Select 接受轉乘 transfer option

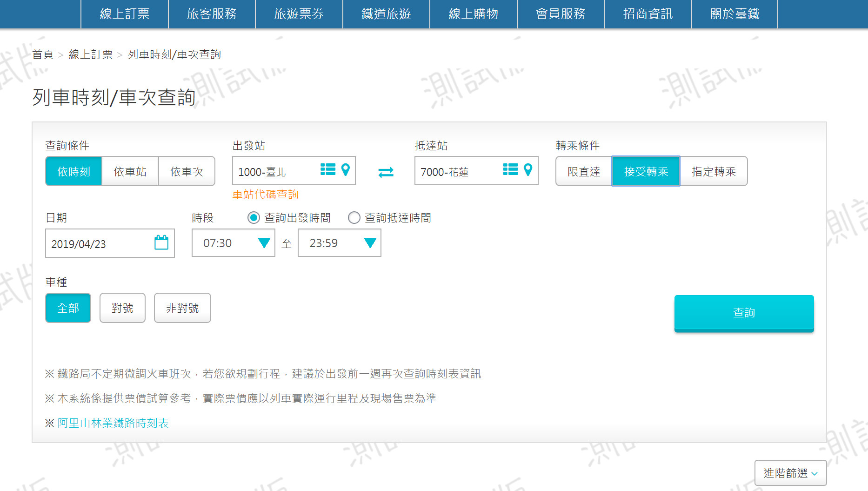(x=646, y=171)
